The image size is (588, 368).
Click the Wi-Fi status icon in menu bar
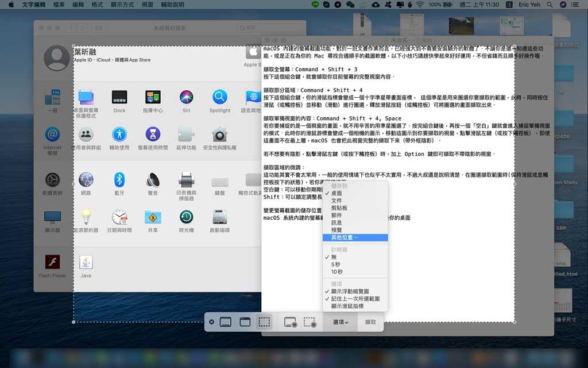point(420,5)
